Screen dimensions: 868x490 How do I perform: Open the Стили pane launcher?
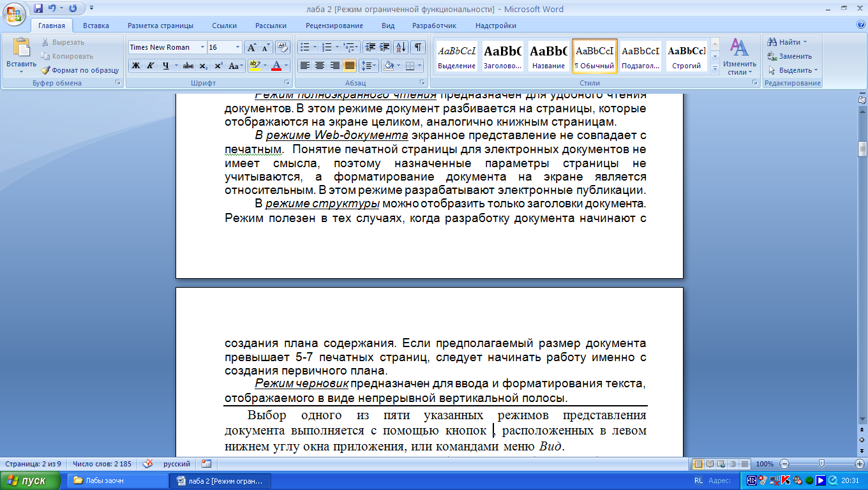pyautogui.click(x=754, y=83)
